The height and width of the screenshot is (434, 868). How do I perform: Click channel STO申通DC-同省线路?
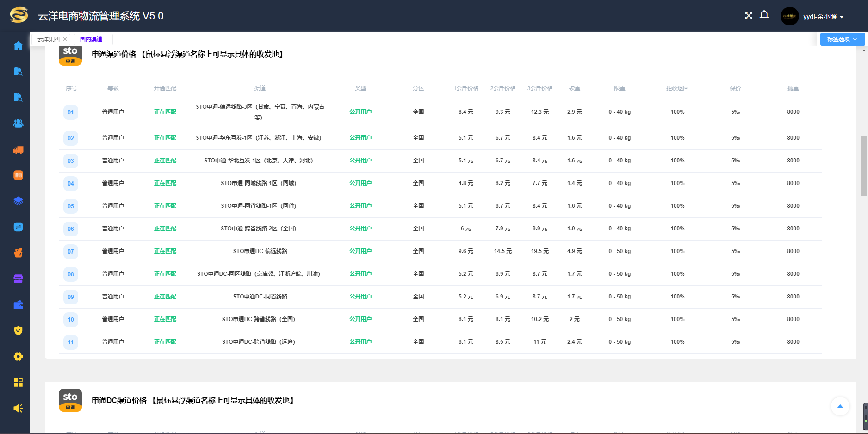tap(260, 297)
